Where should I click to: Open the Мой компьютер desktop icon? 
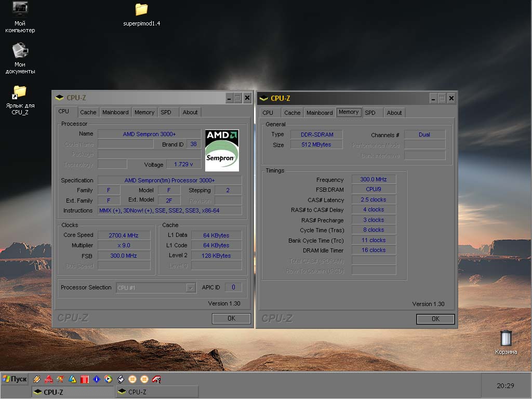click(x=20, y=17)
